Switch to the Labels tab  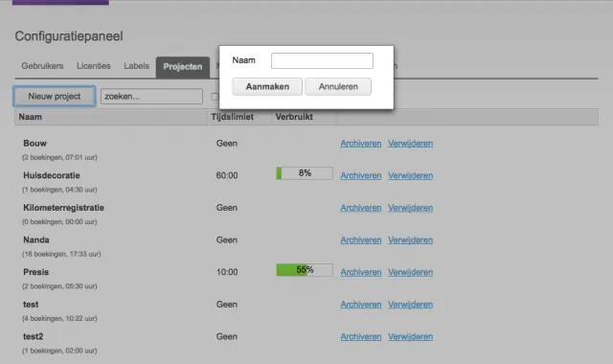136,66
